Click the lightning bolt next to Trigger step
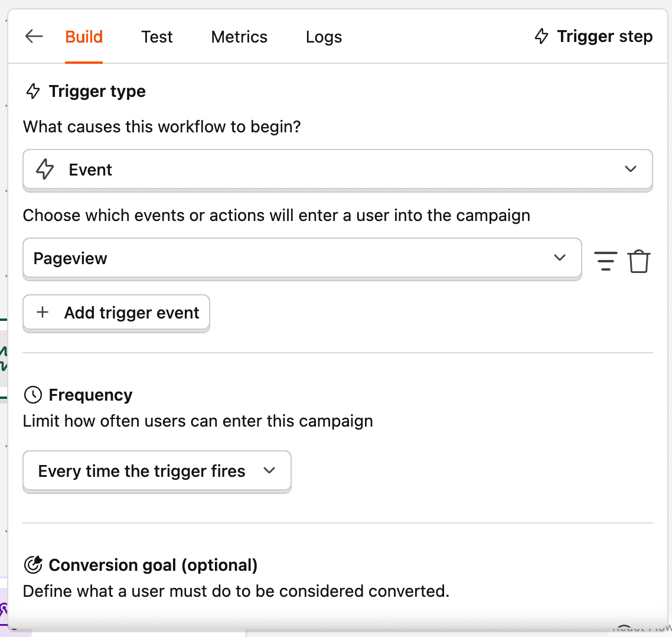This screenshot has width=672, height=637. click(541, 37)
